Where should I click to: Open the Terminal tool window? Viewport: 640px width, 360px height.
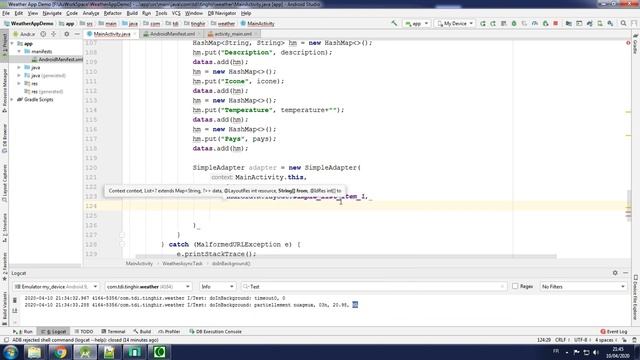click(x=113, y=331)
